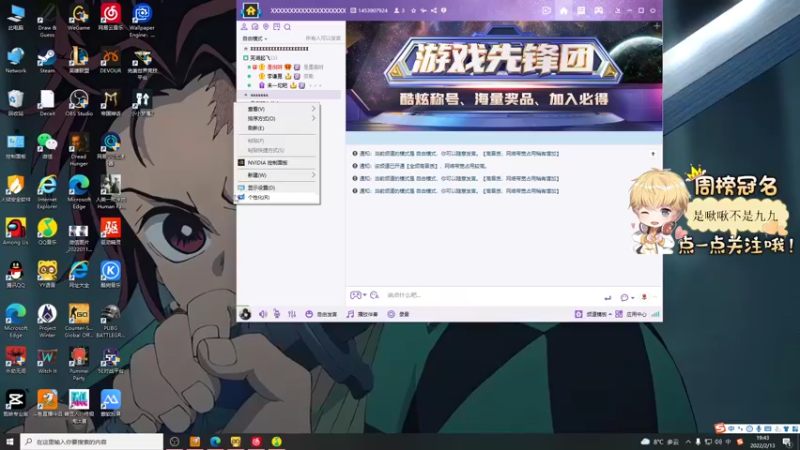The image size is (800, 450).
Task: Click the record button in YY bottom bar
Action: tap(398, 314)
